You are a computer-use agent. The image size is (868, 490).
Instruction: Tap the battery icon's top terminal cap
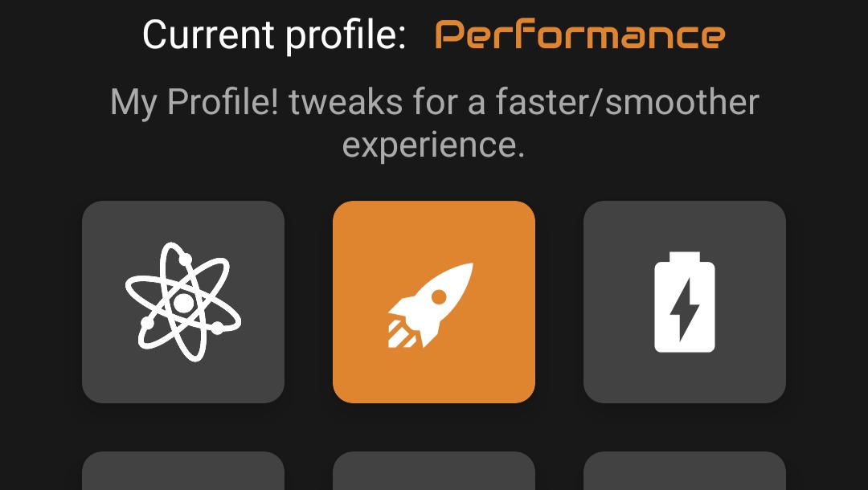tap(685, 257)
